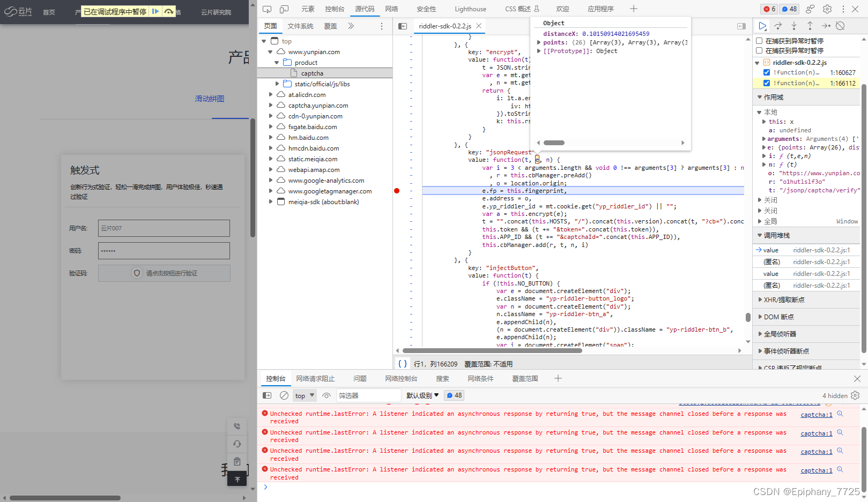Add another DevTools panel tab
This screenshot has width=868, height=502.
(x=634, y=9)
